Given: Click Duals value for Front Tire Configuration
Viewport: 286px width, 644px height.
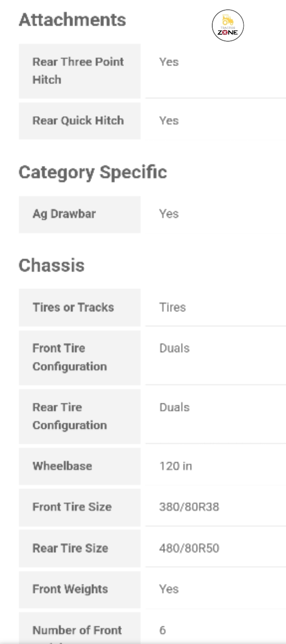Looking at the screenshot, I should 175,348.
